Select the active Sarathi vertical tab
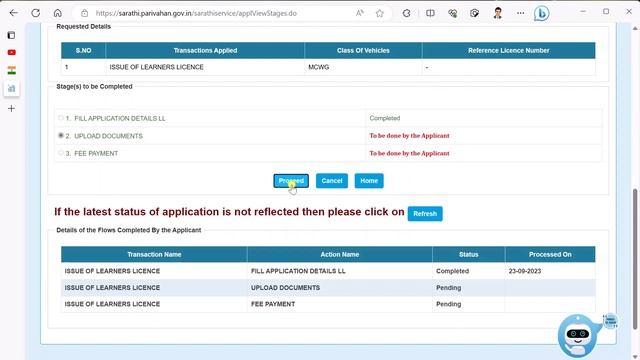The height and width of the screenshot is (360, 640). [11, 88]
